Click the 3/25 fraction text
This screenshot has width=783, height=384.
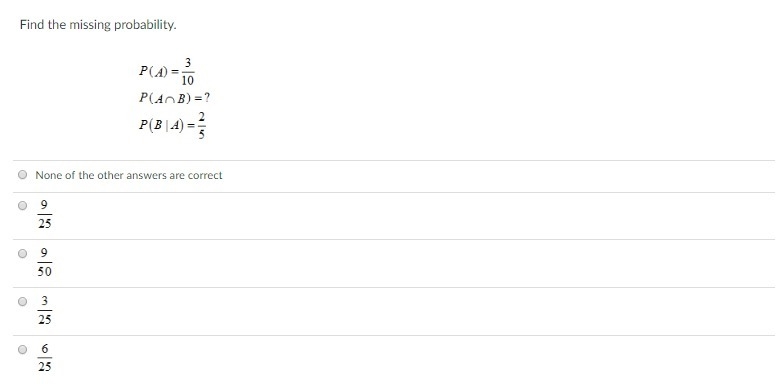click(44, 310)
